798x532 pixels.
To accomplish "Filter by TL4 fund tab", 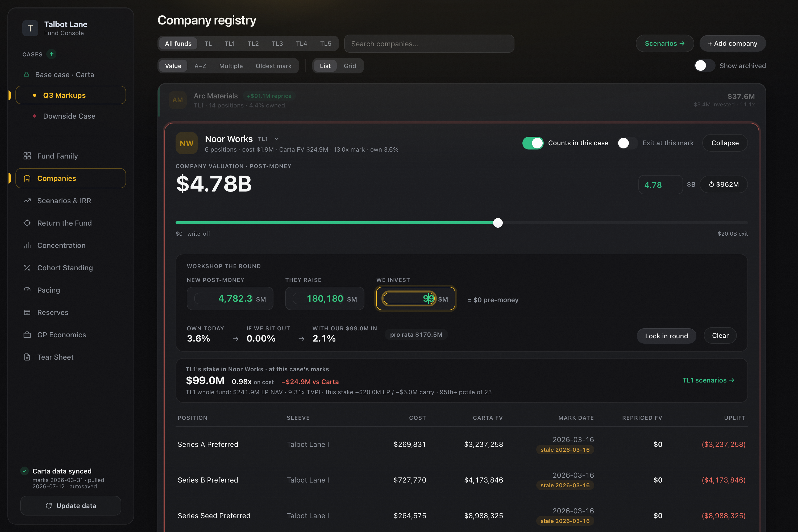I will point(301,43).
